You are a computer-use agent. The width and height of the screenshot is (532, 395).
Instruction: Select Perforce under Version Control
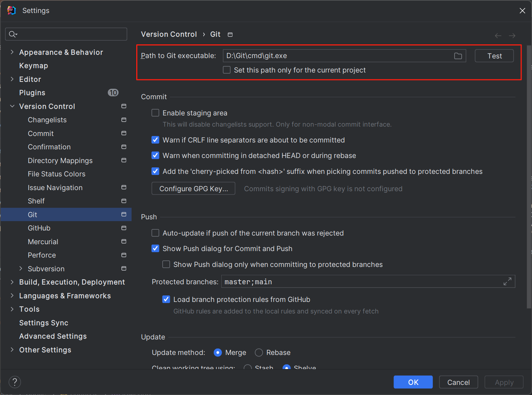pos(42,255)
